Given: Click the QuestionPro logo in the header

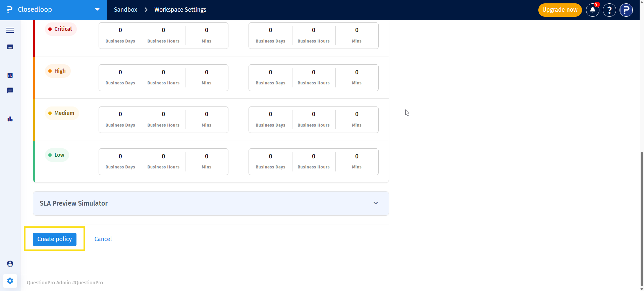Looking at the screenshot, I should point(10,10).
